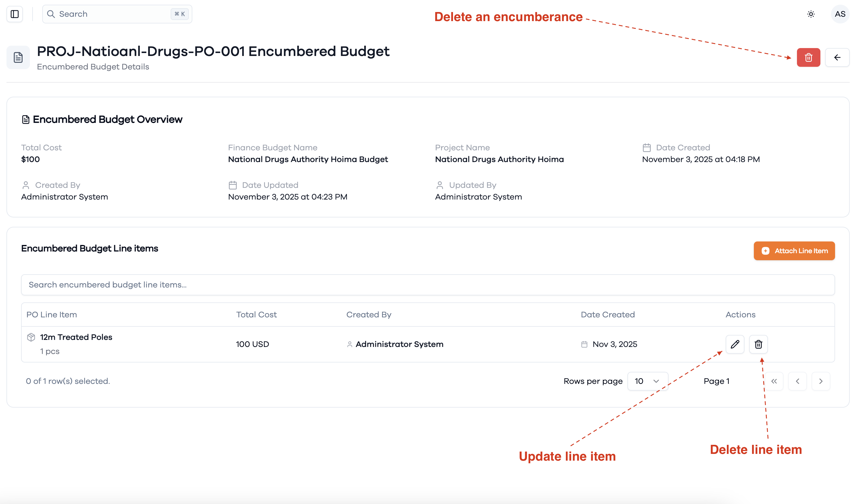855x504 pixels.
Task: Toggle the sidebar panel icon
Action: [x=15, y=14]
